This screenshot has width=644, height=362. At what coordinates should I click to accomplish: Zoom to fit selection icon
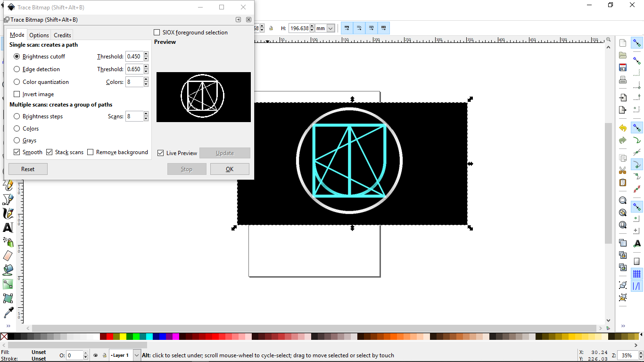623,200
